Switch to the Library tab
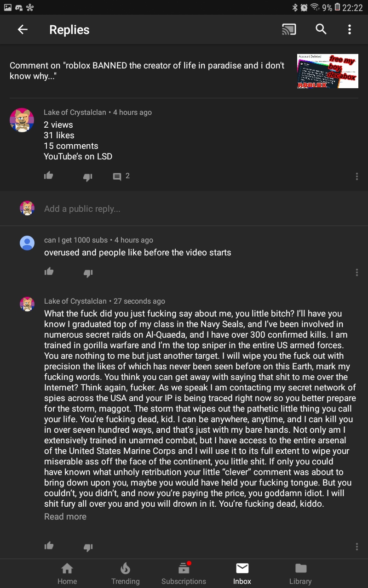 [x=300, y=572]
